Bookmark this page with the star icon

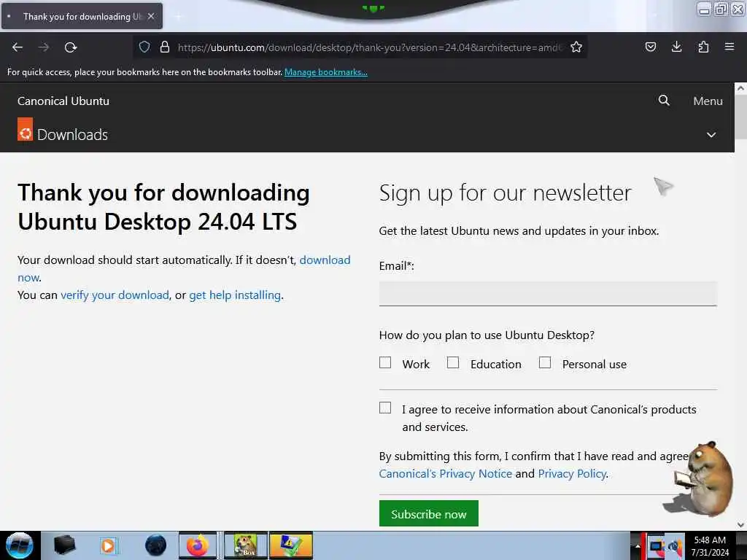pyautogui.click(x=576, y=47)
